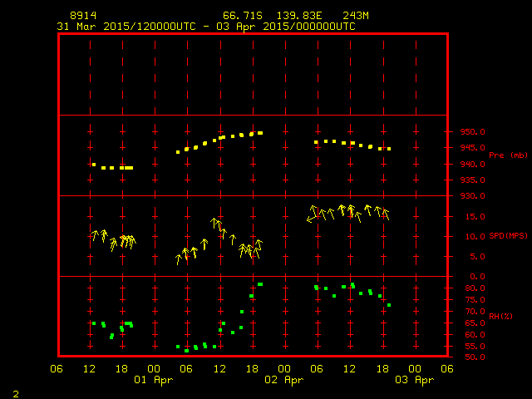Click the humidity axis value "80.0"
The image size is (532, 399).
click(475, 288)
